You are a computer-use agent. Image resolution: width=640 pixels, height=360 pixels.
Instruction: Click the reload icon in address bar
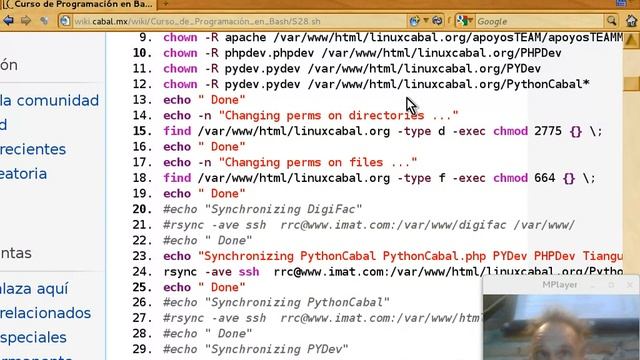coord(437,20)
